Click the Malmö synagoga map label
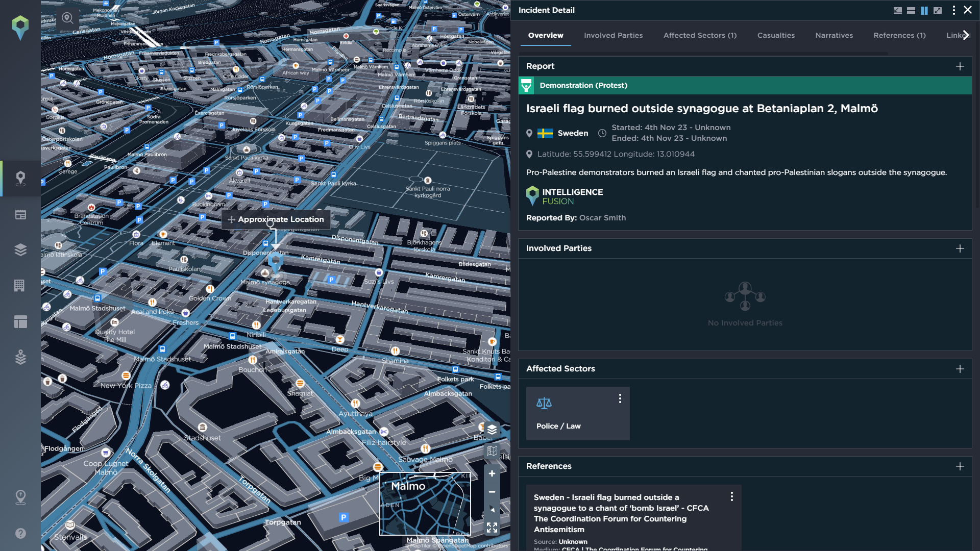The image size is (980, 551). click(265, 282)
